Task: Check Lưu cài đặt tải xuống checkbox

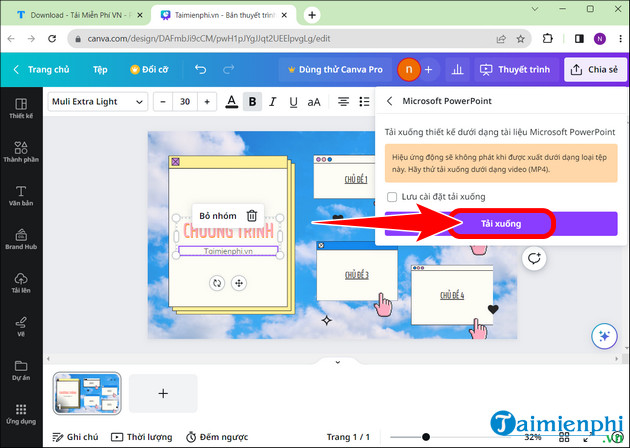Action: click(x=392, y=197)
